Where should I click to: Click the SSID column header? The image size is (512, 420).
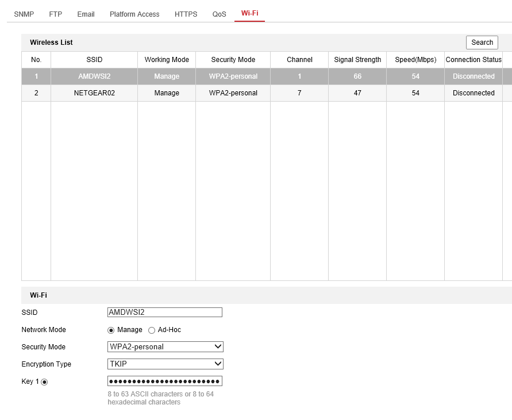(94, 60)
